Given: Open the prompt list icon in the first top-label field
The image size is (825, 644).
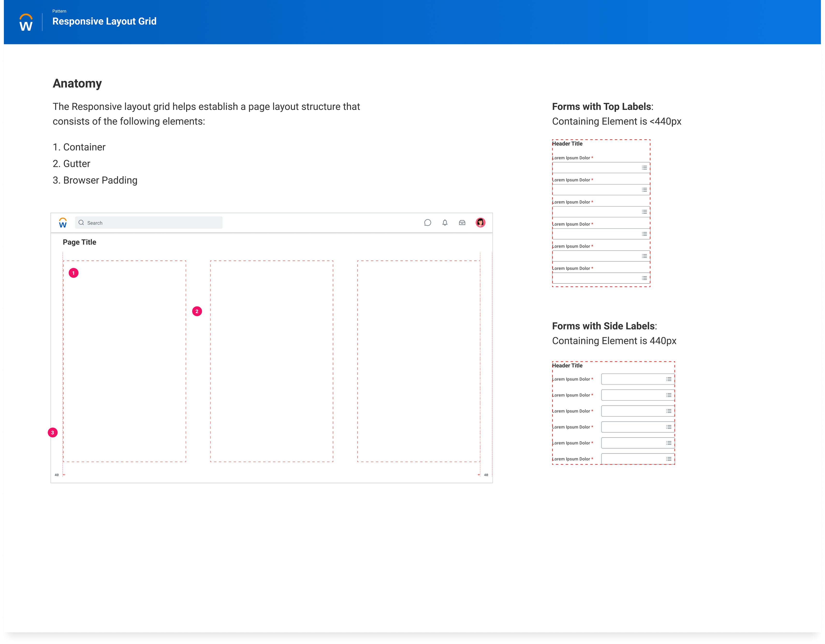Looking at the screenshot, I should coord(644,168).
